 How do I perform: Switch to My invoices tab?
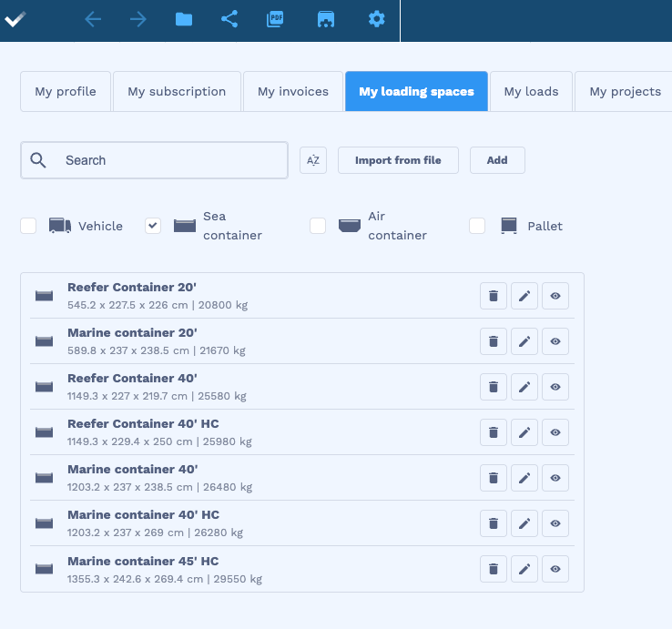(293, 91)
